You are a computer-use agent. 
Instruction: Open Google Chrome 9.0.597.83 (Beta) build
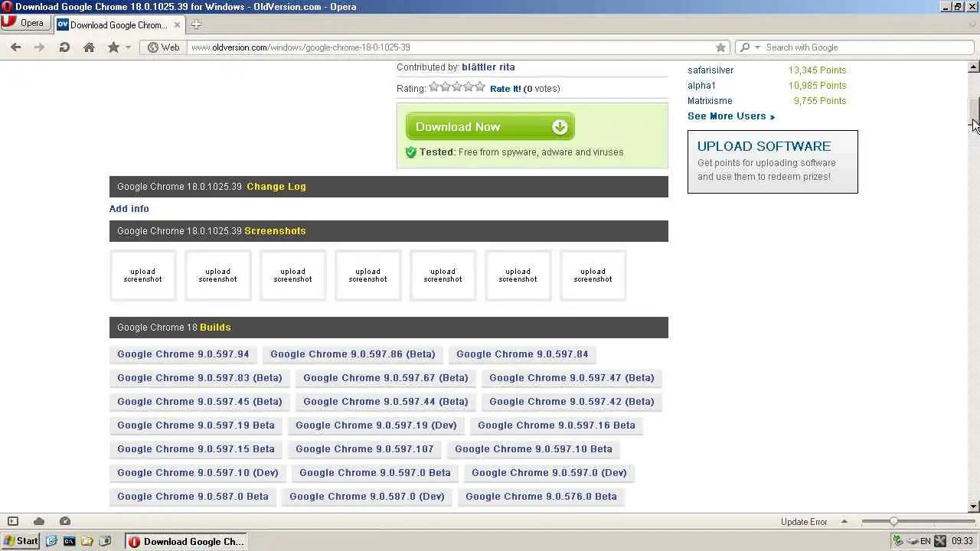[x=200, y=378]
